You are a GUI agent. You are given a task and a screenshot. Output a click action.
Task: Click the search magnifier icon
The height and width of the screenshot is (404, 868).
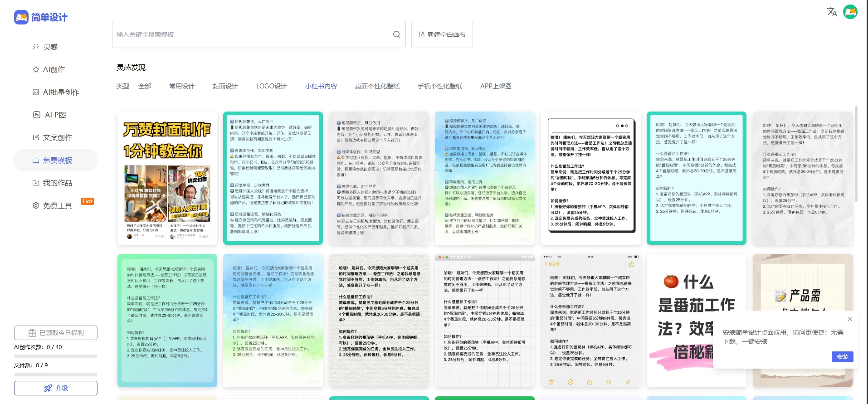pos(396,34)
